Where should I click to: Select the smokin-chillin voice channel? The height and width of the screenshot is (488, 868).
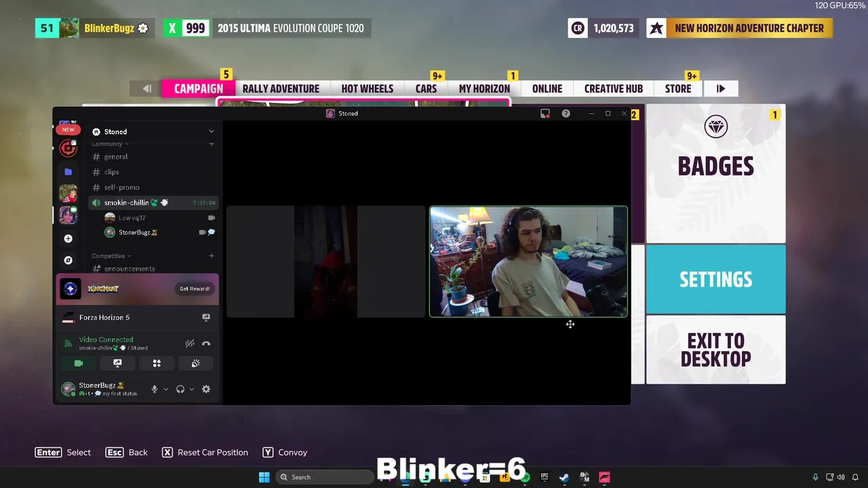pyautogui.click(x=153, y=203)
